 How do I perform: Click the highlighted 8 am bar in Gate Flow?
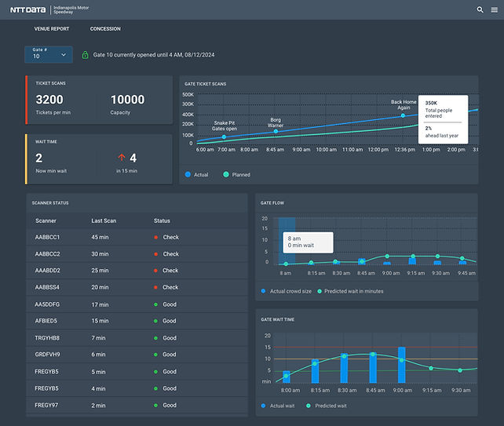[x=287, y=241]
